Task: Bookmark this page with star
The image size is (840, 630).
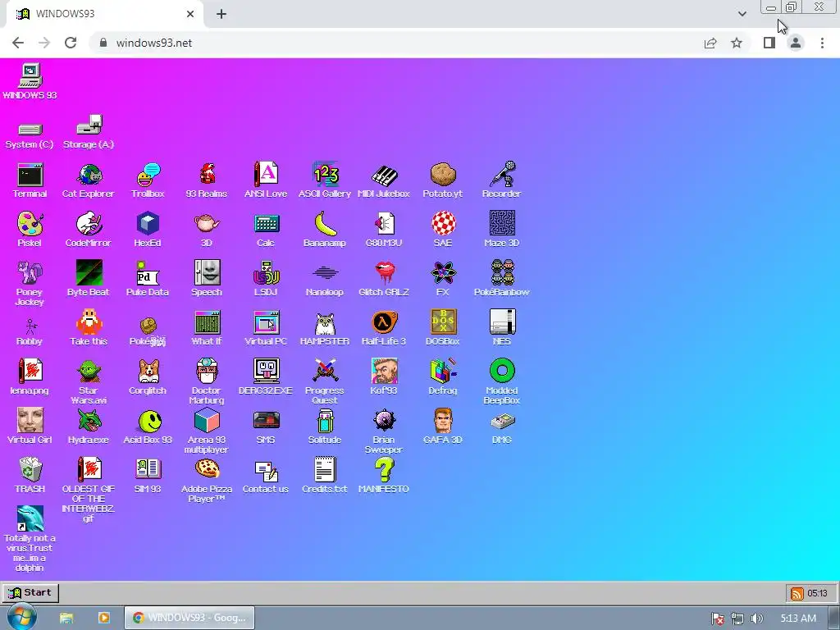Action: click(737, 43)
